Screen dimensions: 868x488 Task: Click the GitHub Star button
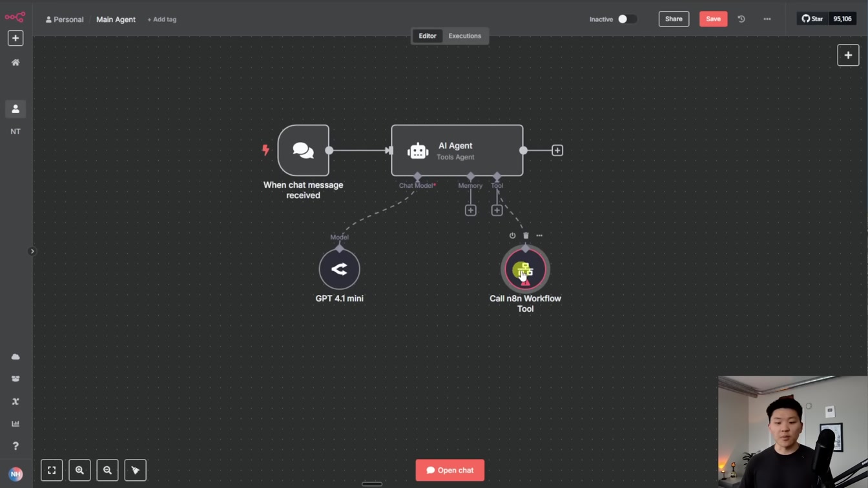[x=813, y=19]
